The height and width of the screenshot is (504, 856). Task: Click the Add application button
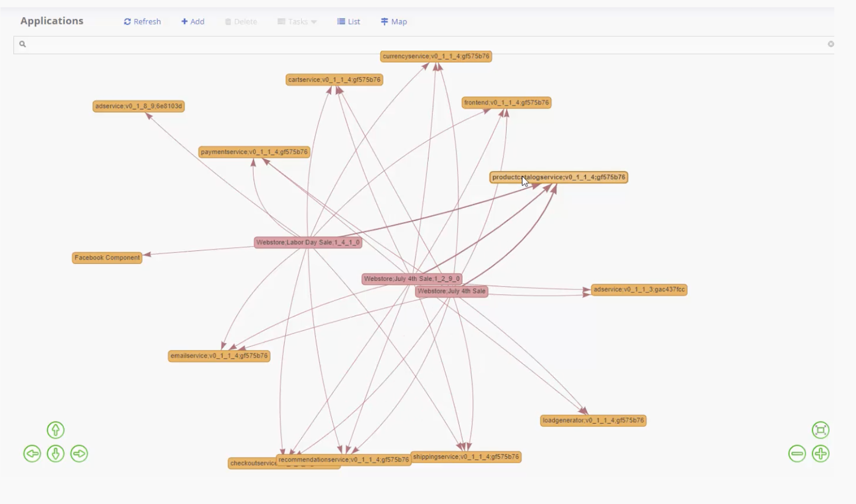[193, 22]
